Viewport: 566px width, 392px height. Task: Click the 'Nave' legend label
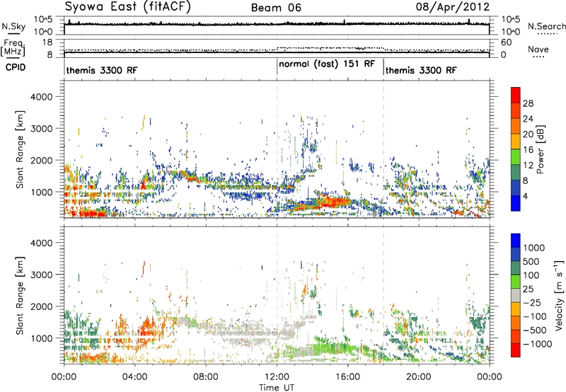538,49
